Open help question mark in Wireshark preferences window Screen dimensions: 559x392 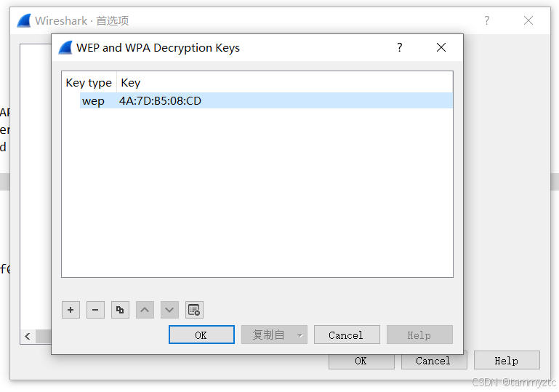coord(486,20)
